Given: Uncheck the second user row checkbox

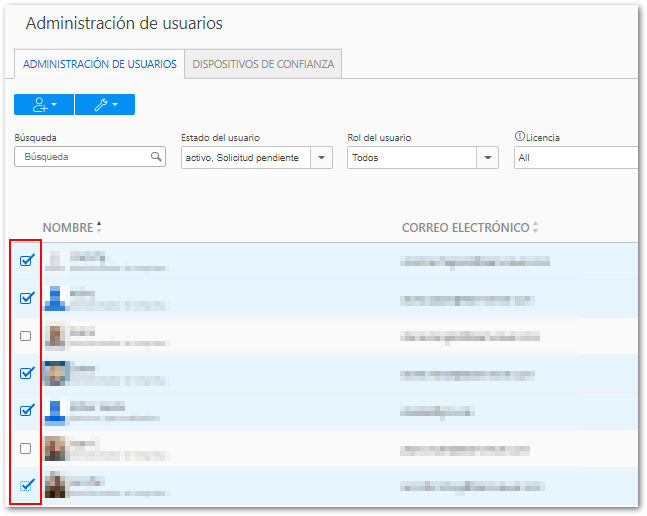Looking at the screenshot, I should coord(26,298).
